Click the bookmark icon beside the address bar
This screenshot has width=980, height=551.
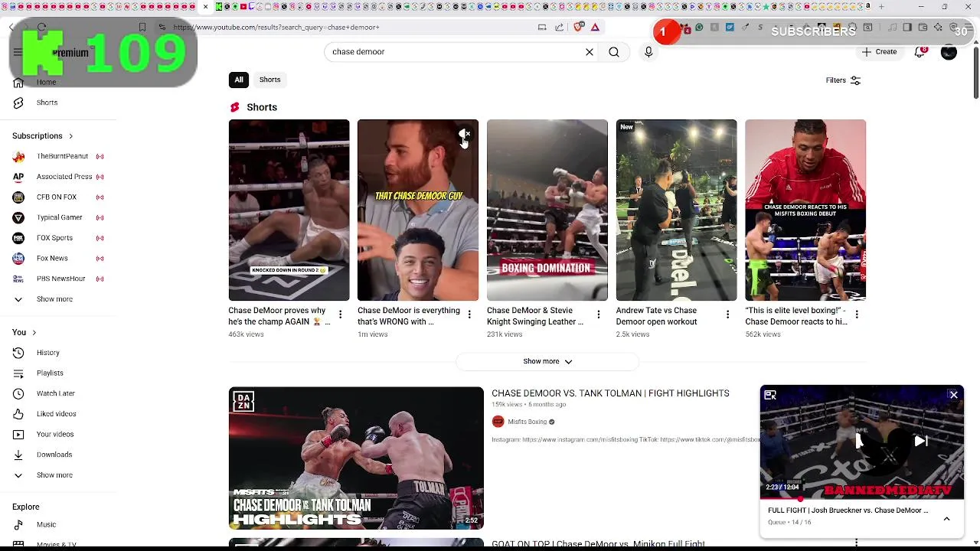tap(142, 28)
